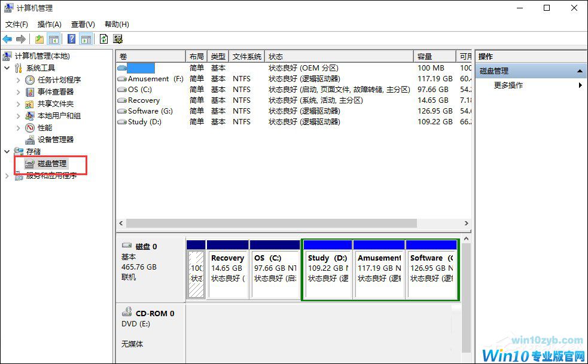
Task: Toggle the console tree using its toolbar icon
Action: tap(54, 38)
